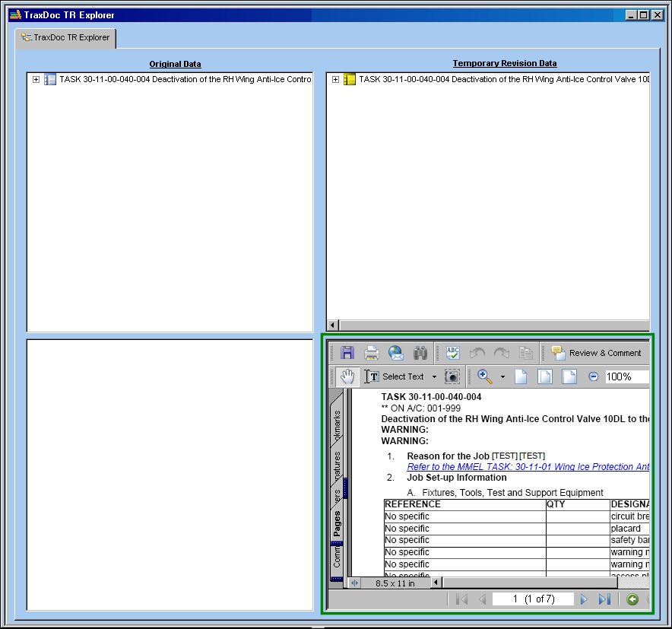Viewport: 672px width, 629px height.
Task: Click the Fit Width view icon
Action: (569, 376)
